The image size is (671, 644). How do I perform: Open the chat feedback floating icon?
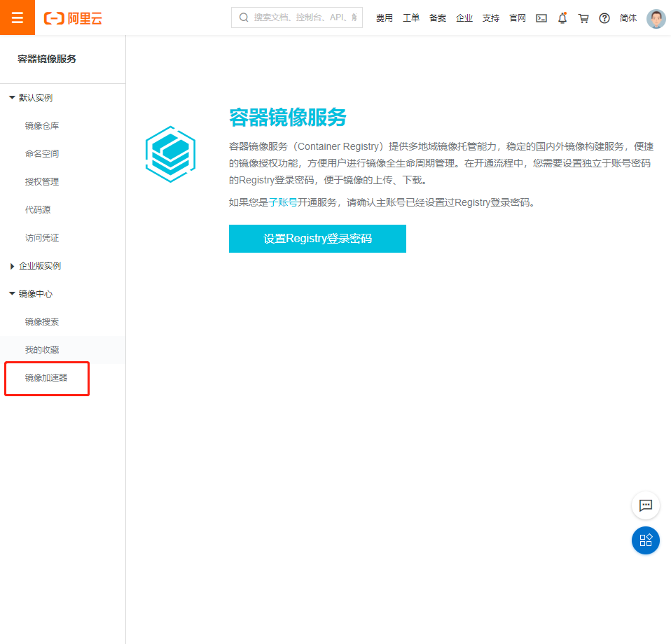645,505
